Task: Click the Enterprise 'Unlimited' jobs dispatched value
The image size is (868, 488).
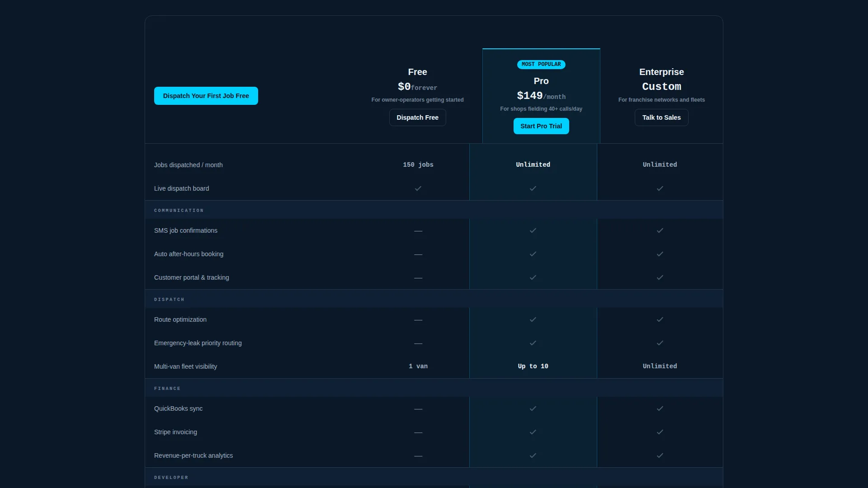Action: (660, 164)
